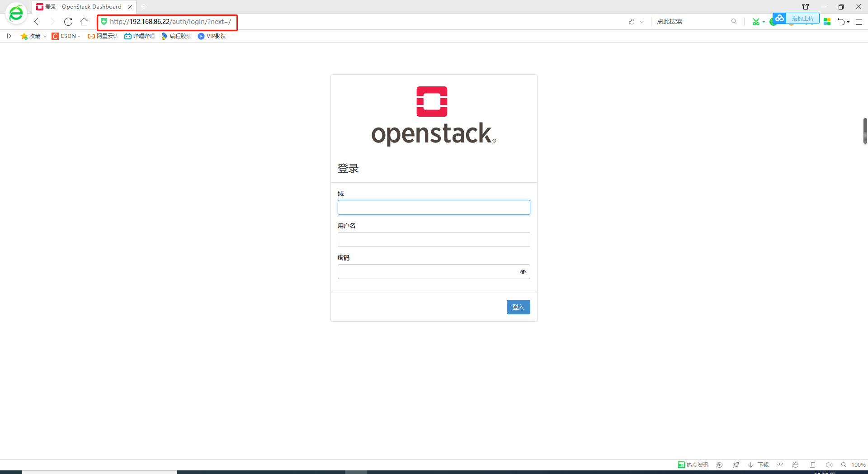The width and height of the screenshot is (868, 474).
Task: Click the 点此搜索 search box
Action: (x=692, y=22)
